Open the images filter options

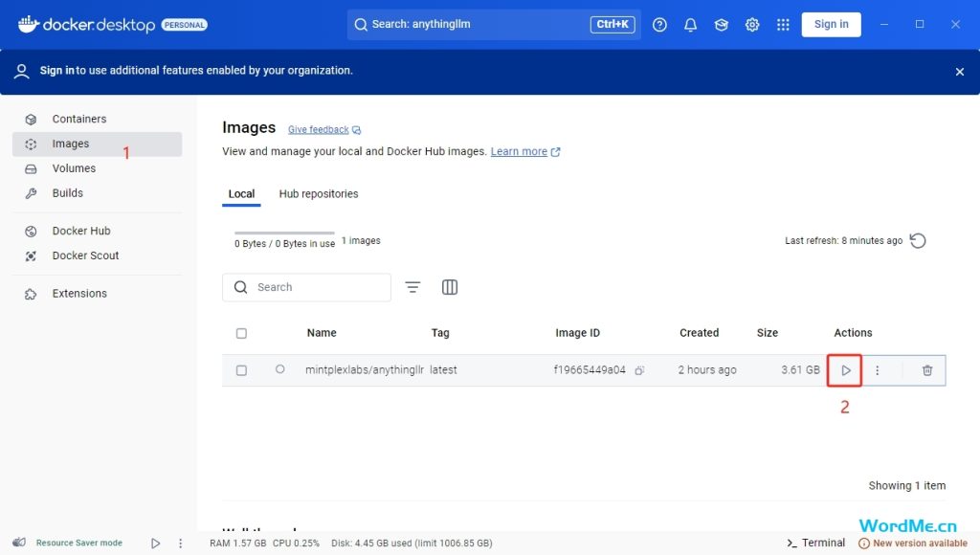click(x=412, y=287)
